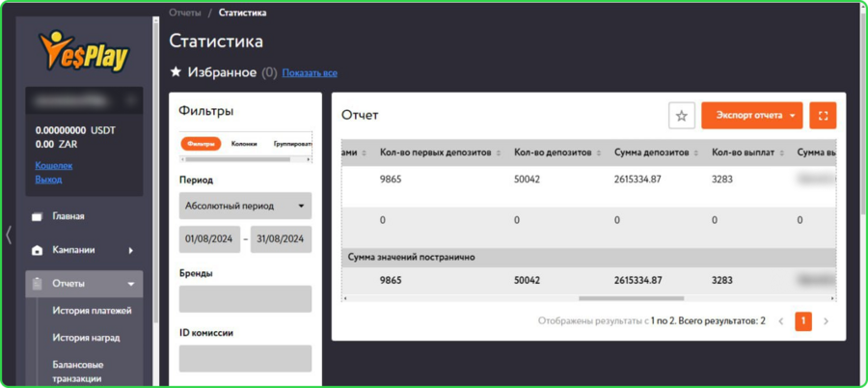Click the Показать все link
Viewport: 868px width, 388px height.
(310, 73)
